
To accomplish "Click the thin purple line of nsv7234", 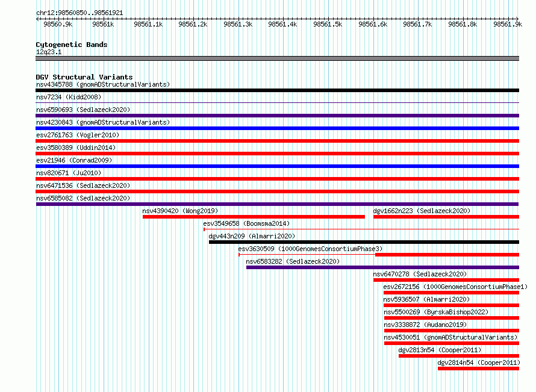I will pos(277,102).
